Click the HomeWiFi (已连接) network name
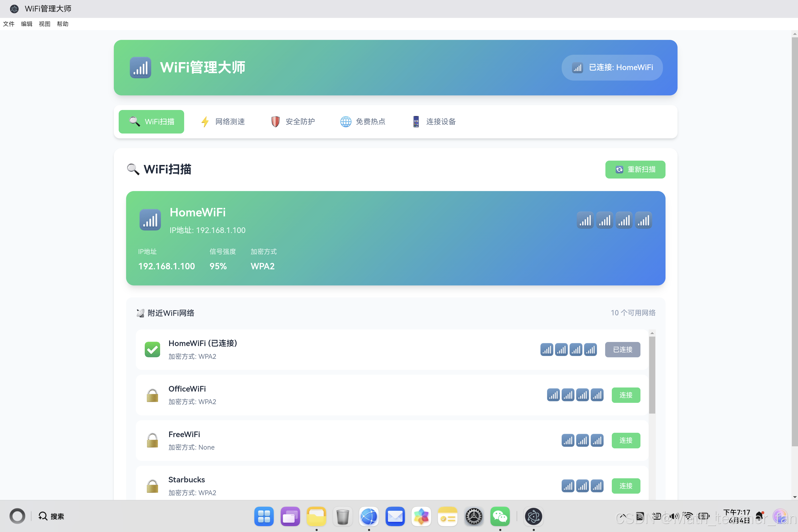Screen dimensions: 798x532 point(203,343)
